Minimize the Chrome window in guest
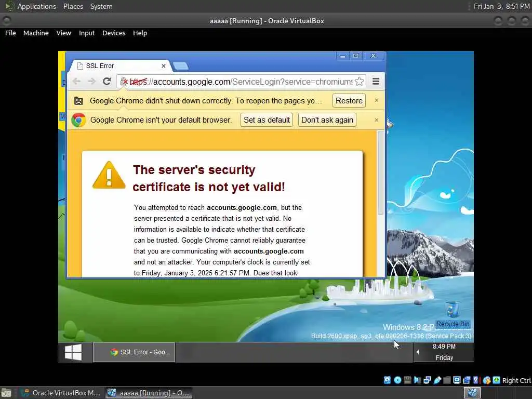This screenshot has height=399, width=532. pos(343,56)
